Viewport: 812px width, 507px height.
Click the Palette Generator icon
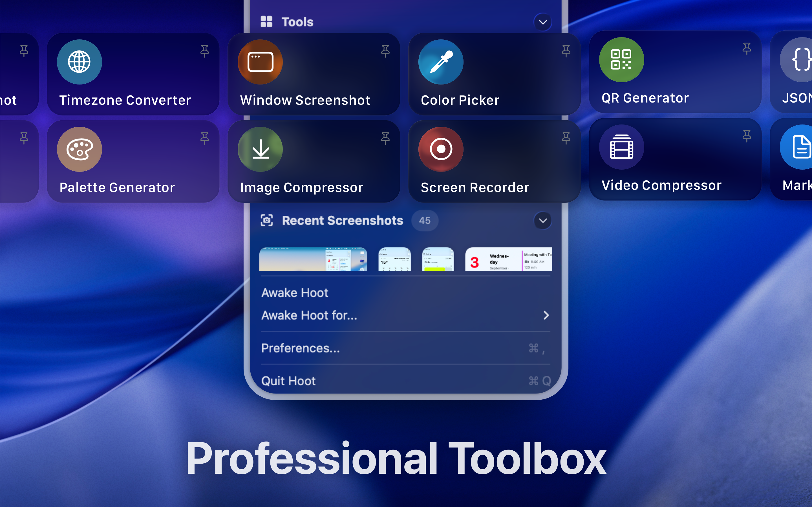pos(79,149)
